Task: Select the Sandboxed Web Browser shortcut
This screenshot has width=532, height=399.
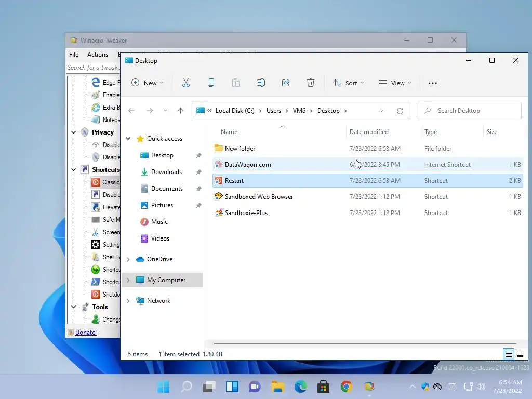Action: tap(368, 197)
